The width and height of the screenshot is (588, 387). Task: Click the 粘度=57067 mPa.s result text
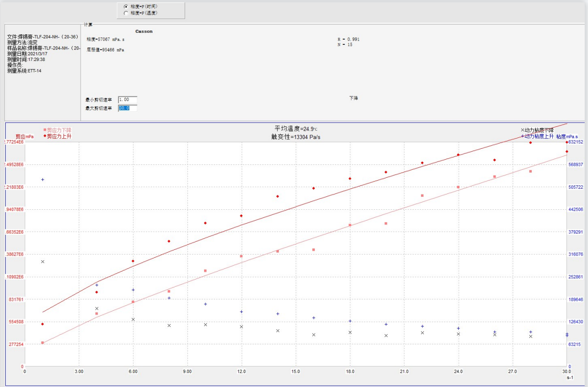coord(106,39)
